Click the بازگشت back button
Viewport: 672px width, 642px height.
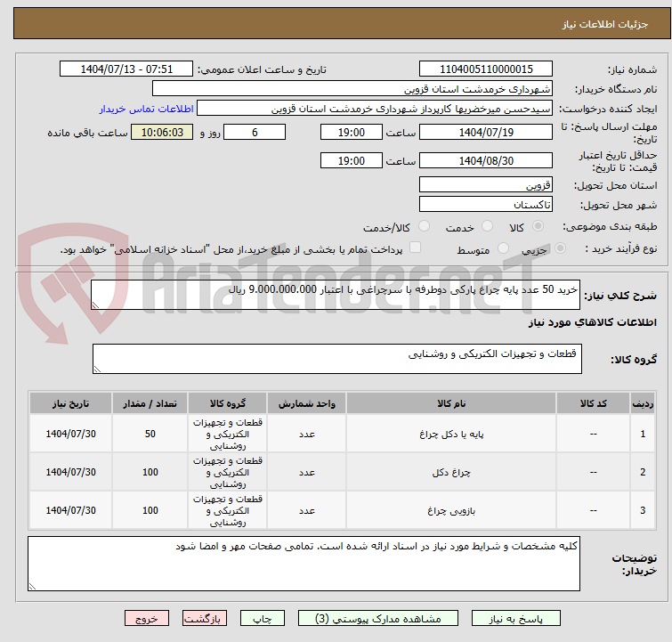[x=205, y=618]
